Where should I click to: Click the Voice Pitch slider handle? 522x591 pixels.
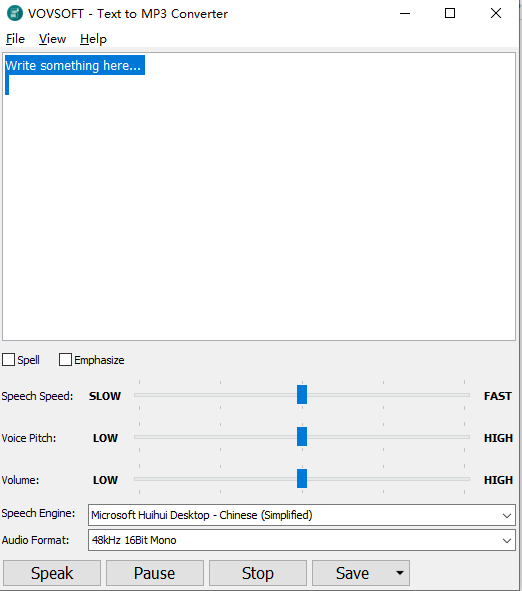pyautogui.click(x=302, y=436)
